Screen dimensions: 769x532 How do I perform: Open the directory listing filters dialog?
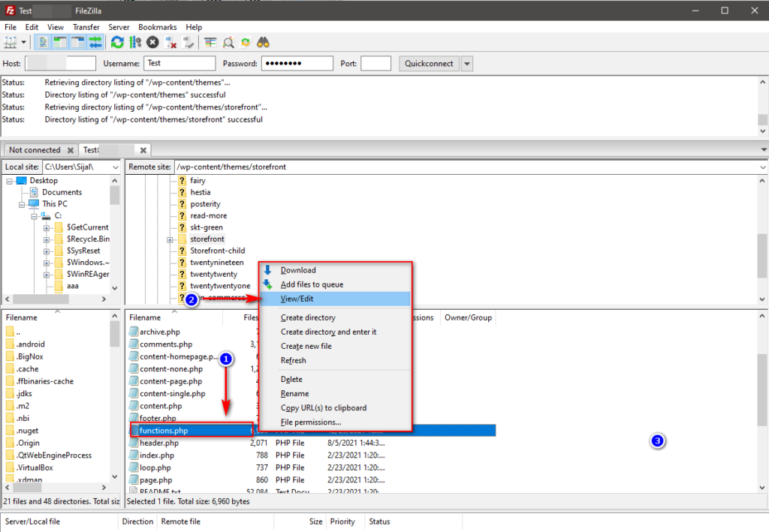coord(210,43)
